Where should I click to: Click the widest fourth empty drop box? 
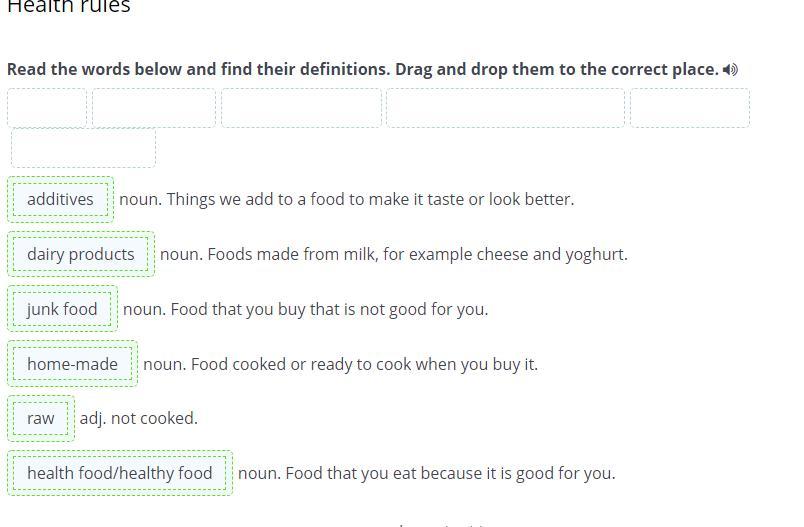click(x=505, y=108)
